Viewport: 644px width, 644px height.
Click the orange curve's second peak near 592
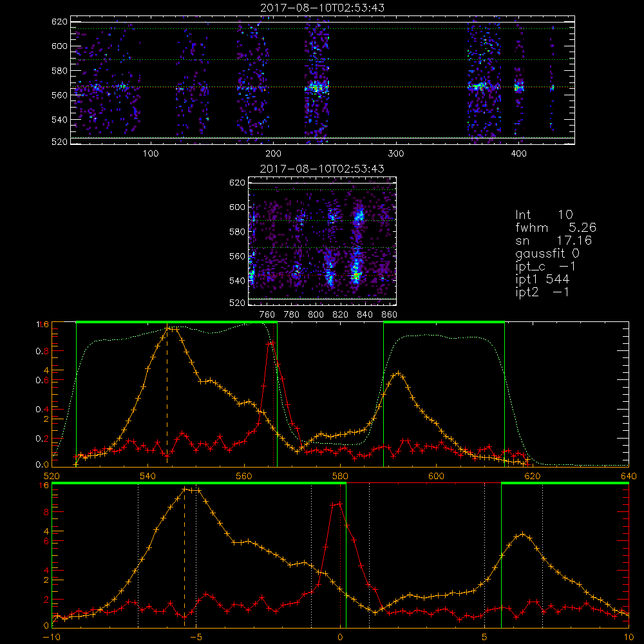(x=397, y=374)
